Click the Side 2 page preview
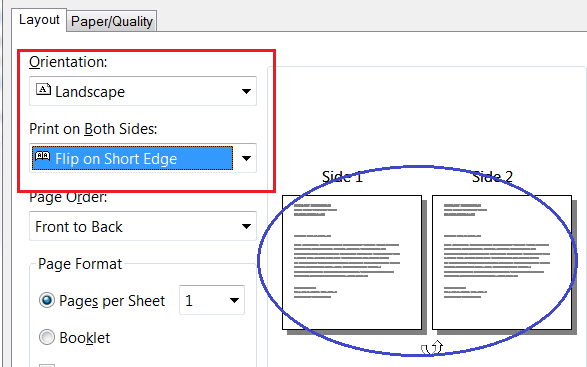Viewport: 587px width, 367px height. click(502, 263)
